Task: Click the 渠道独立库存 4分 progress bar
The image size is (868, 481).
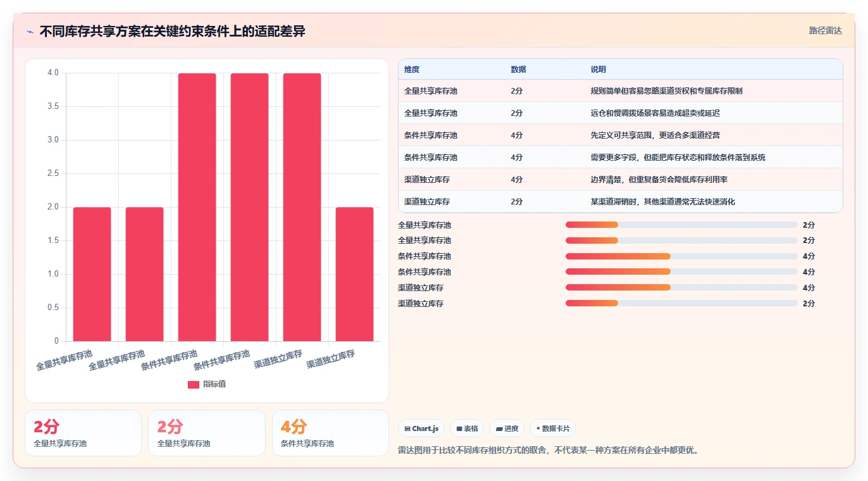Action: point(681,287)
